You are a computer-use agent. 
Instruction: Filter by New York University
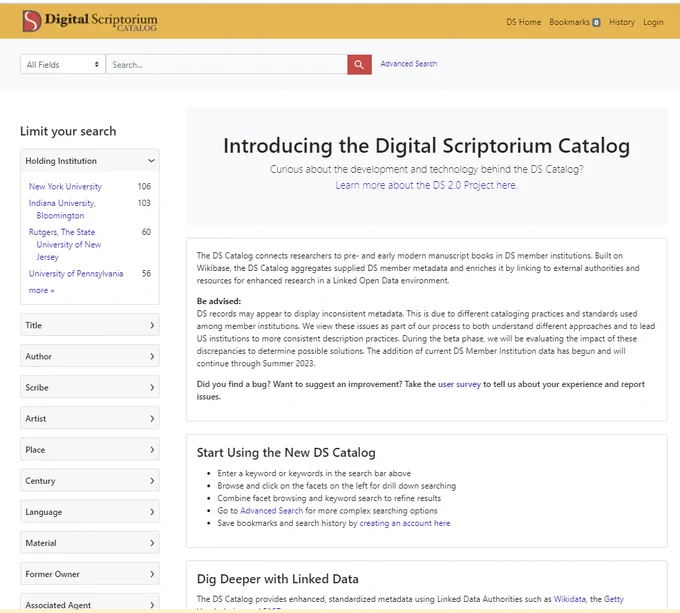[x=65, y=186]
